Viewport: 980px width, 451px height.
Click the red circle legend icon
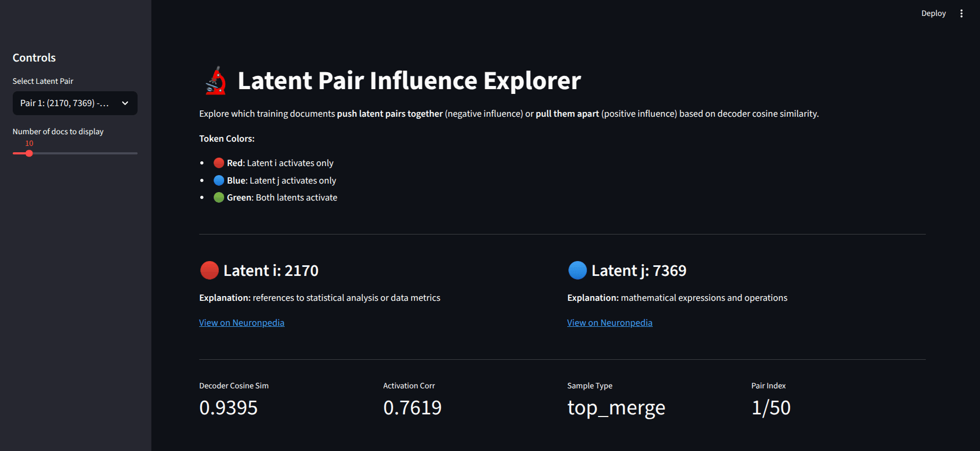click(x=219, y=163)
